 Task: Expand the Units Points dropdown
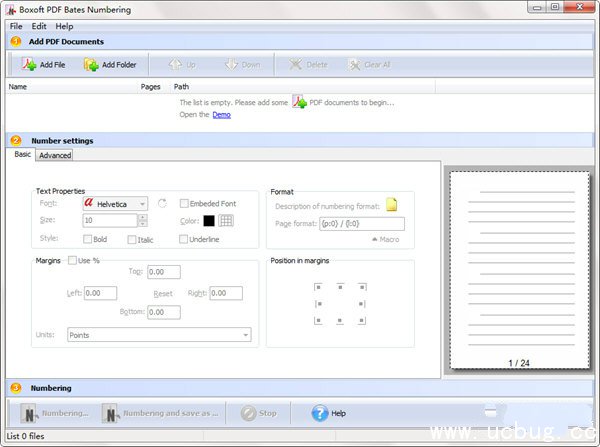[244, 335]
